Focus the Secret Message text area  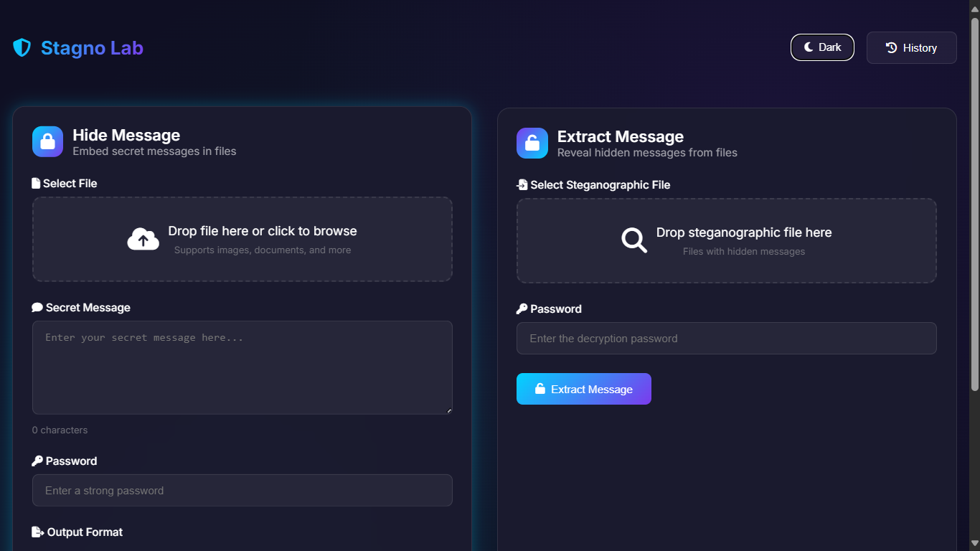[242, 367]
